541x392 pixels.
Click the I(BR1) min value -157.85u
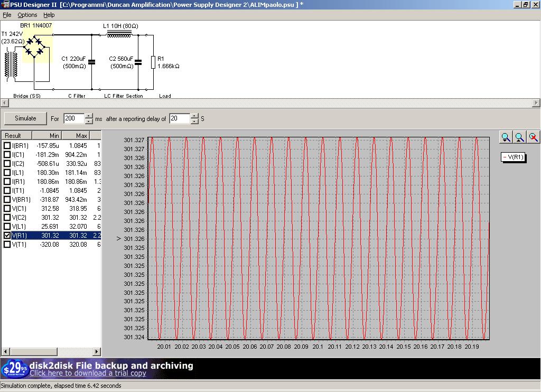(48, 146)
